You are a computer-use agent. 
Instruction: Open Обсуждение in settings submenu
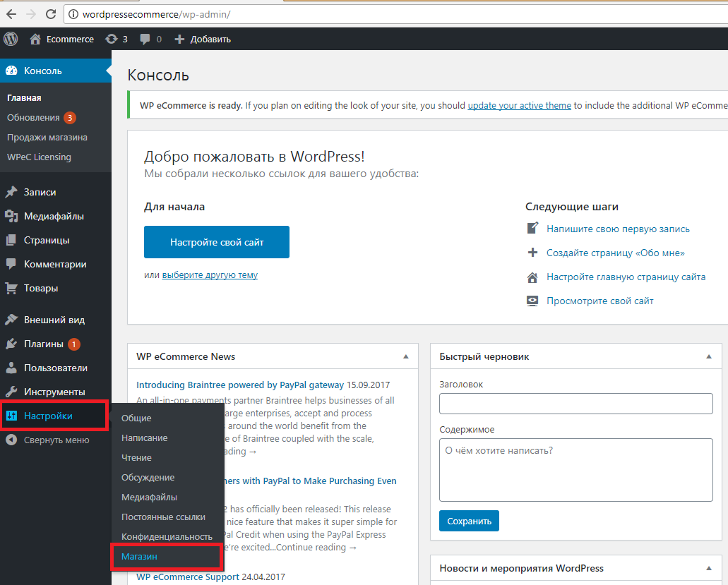[148, 477]
